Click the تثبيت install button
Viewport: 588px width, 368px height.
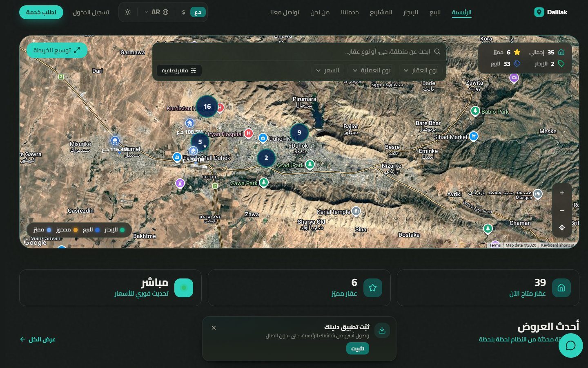(x=358, y=348)
